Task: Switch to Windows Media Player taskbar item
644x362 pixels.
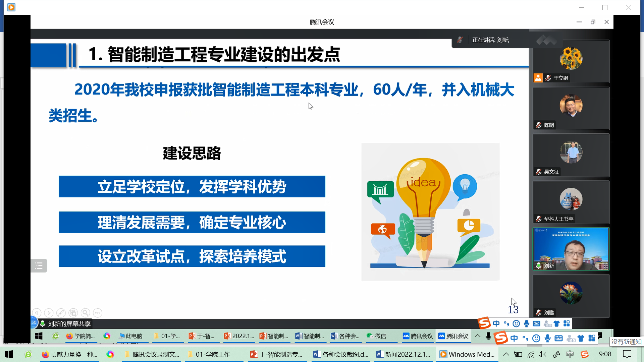Action: [467, 354]
